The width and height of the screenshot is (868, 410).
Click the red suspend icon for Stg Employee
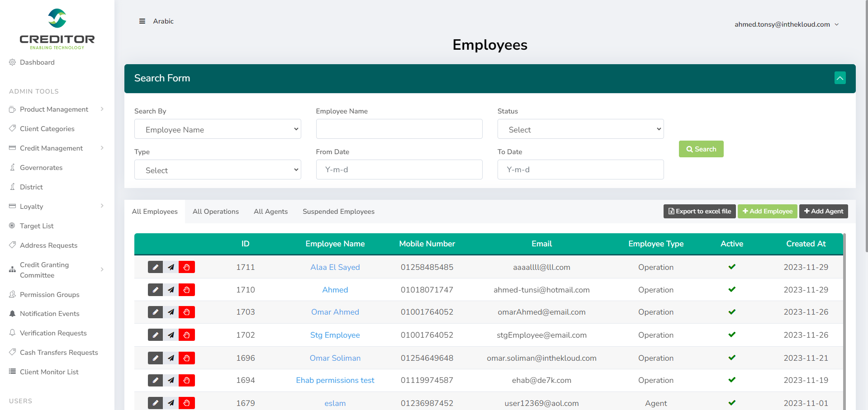pyautogui.click(x=186, y=335)
